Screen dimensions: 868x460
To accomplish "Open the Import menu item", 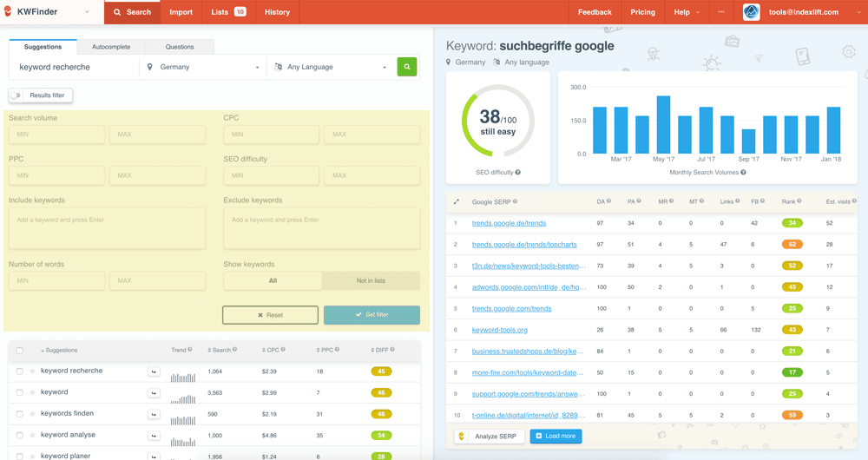I will (x=181, y=11).
